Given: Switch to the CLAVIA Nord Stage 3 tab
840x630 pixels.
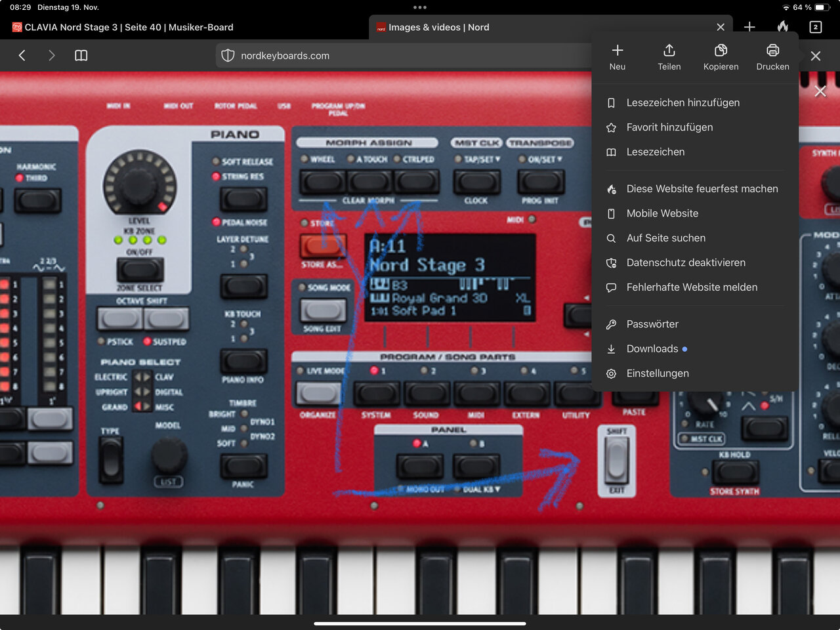Looking at the screenshot, I should (x=129, y=28).
